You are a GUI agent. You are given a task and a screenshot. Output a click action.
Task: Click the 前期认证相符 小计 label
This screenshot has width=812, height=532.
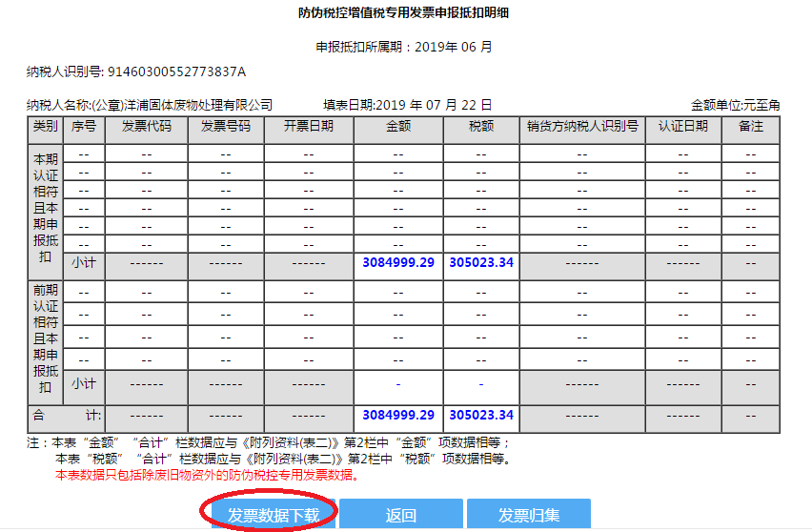tap(84, 384)
